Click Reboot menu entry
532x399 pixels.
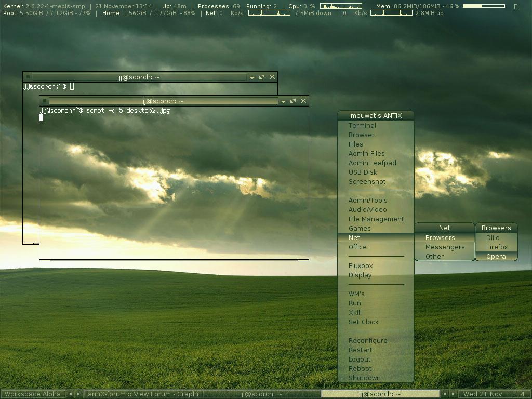point(376,369)
